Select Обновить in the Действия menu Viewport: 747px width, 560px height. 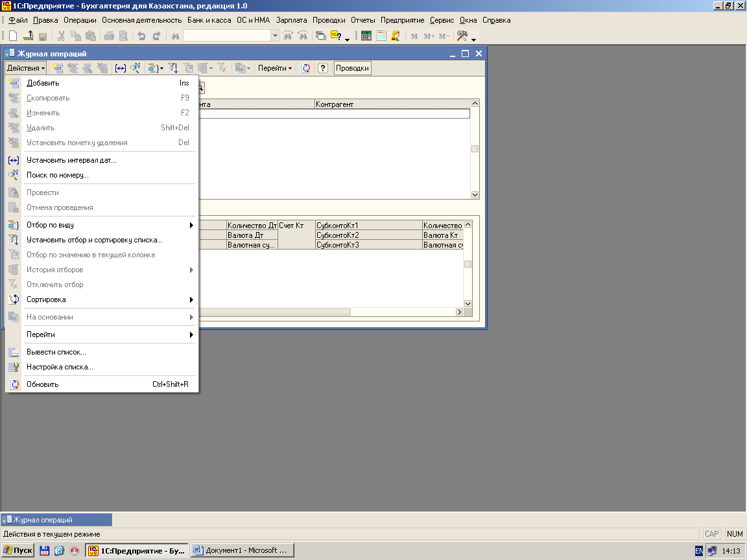tap(101, 384)
